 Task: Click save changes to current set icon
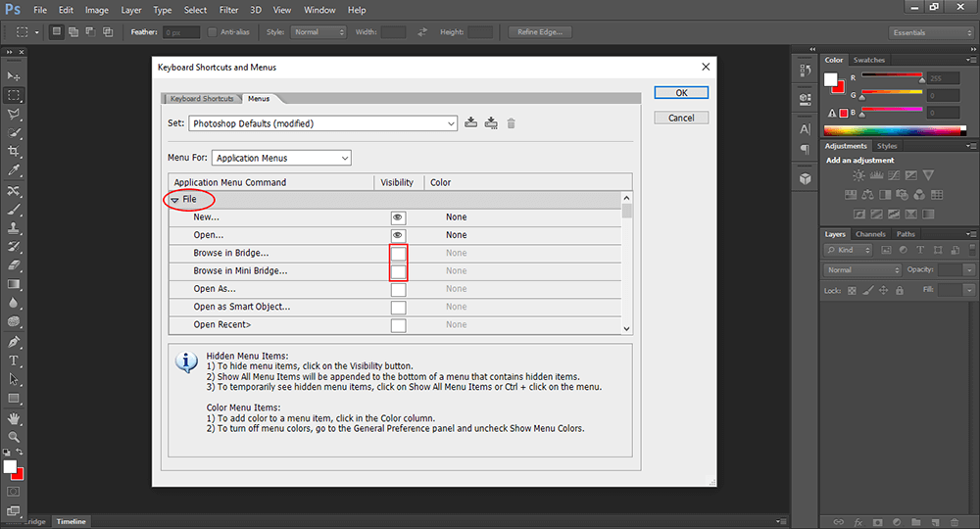click(x=471, y=123)
